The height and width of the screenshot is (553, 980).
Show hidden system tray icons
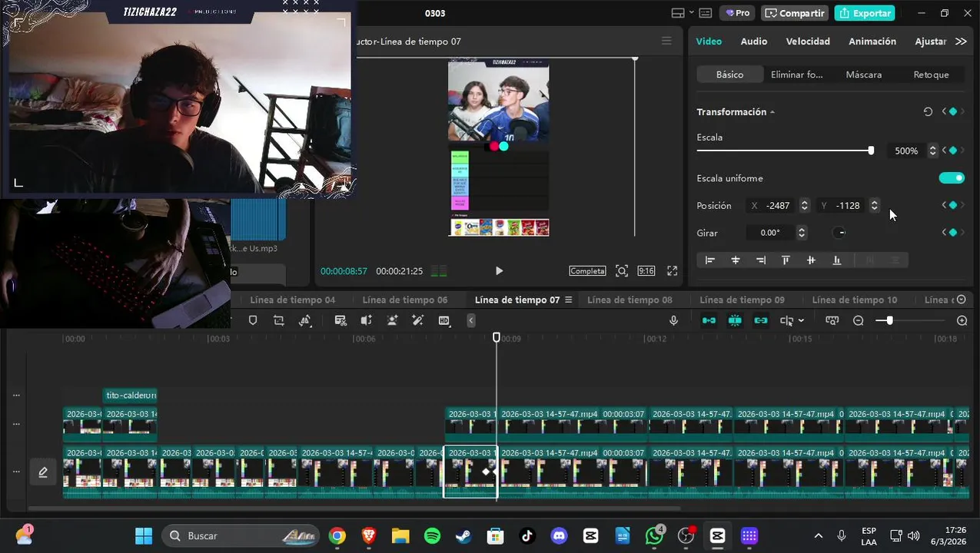point(818,536)
